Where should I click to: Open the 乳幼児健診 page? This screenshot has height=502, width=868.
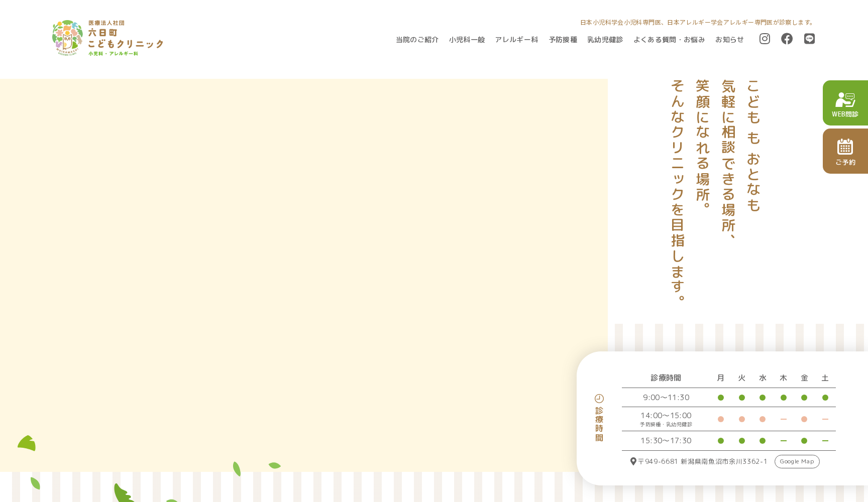tap(605, 40)
